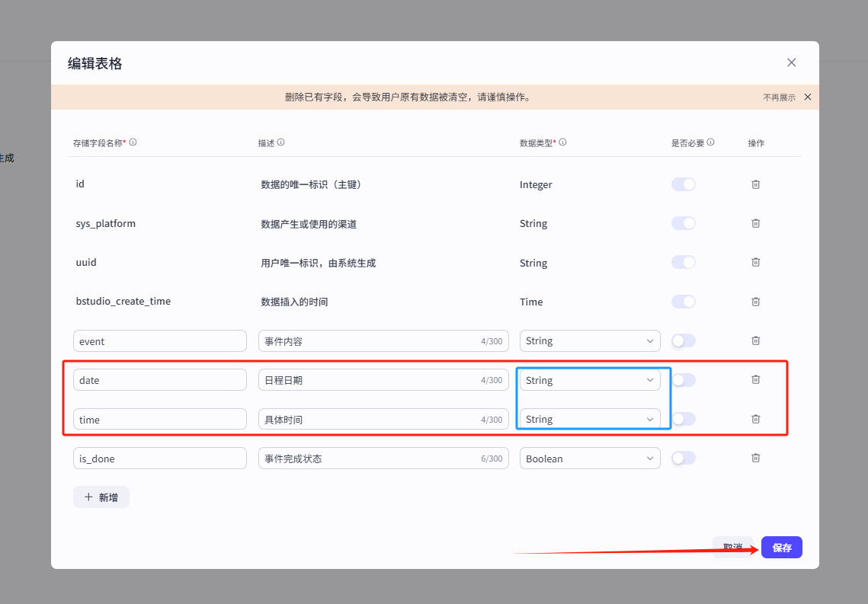Viewport: 868px width, 604px height.
Task: Delete the event field row
Action: point(755,340)
